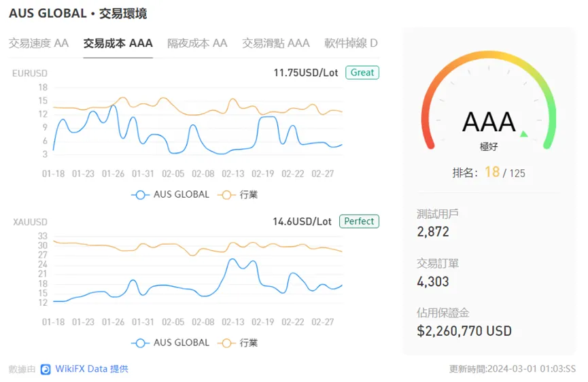The image size is (588, 382).
Task: Click the Perfect rating badge
Action: click(359, 221)
